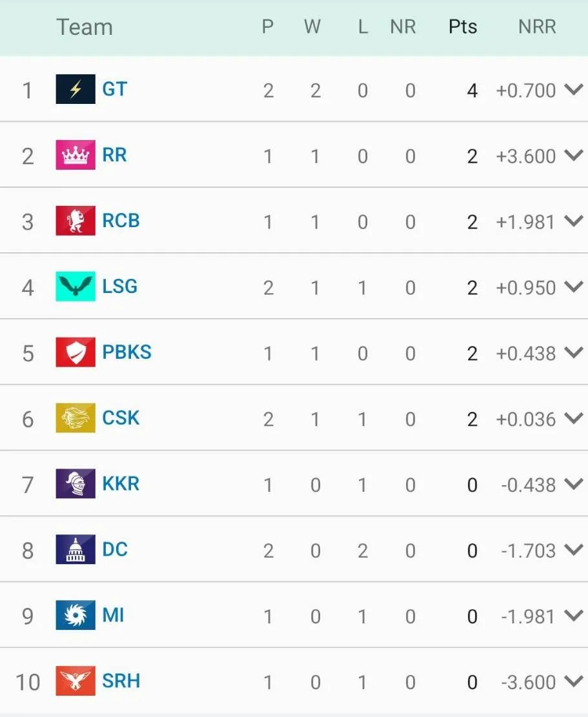Expand the SRH row chevron
The height and width of the screenshot is (717, 588).
[x=573, y=682]
